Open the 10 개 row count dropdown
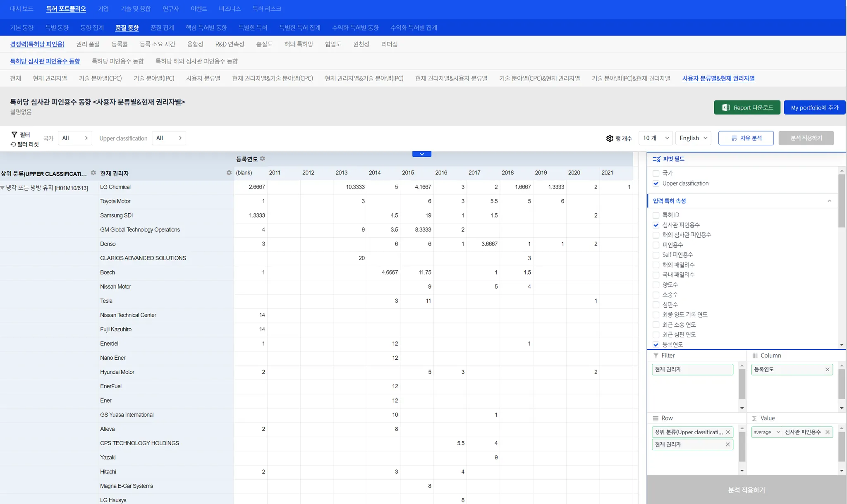847x504 pixels. point(656,138)
